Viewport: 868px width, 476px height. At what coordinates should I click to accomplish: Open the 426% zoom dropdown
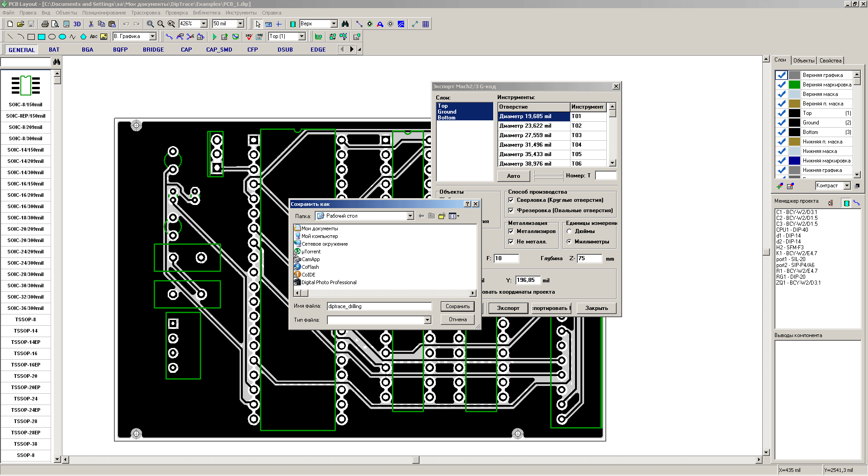click(203, 24)
